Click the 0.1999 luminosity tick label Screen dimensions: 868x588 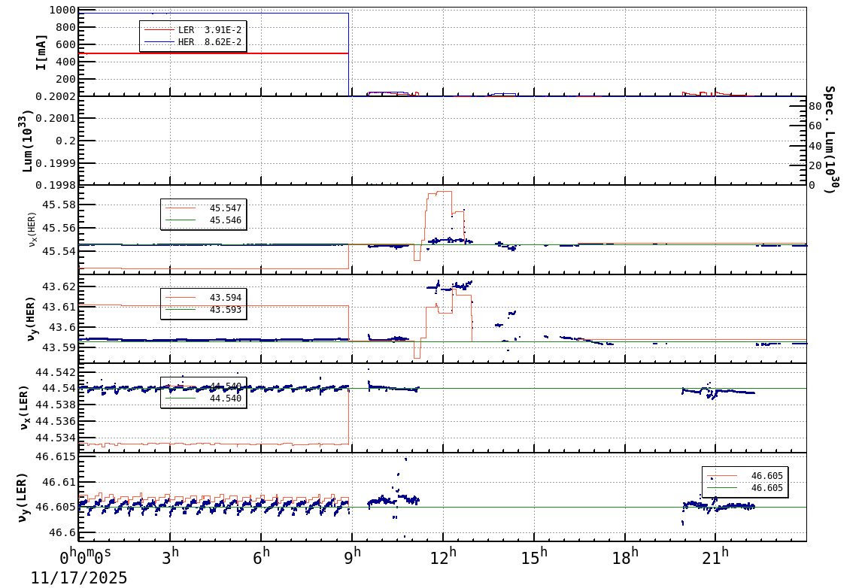point(56,163)
